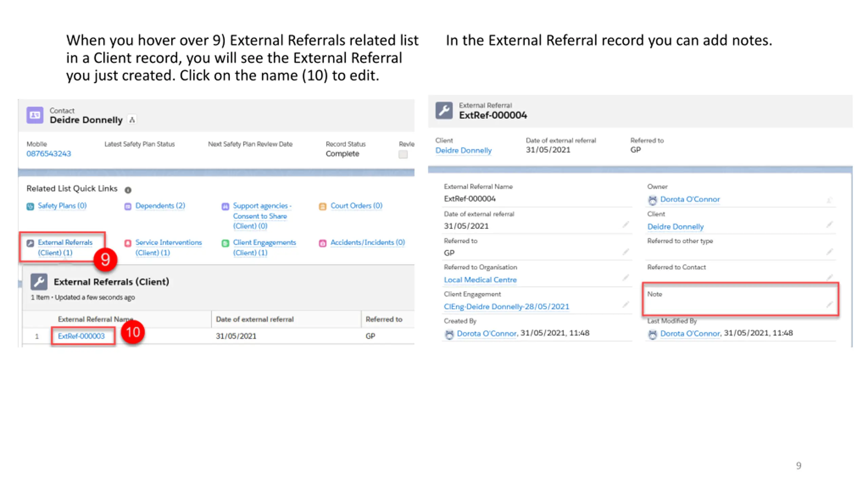Open External Referrals (Client) (1) link
The height and width of the screenshot is (488, 868).
65,247
